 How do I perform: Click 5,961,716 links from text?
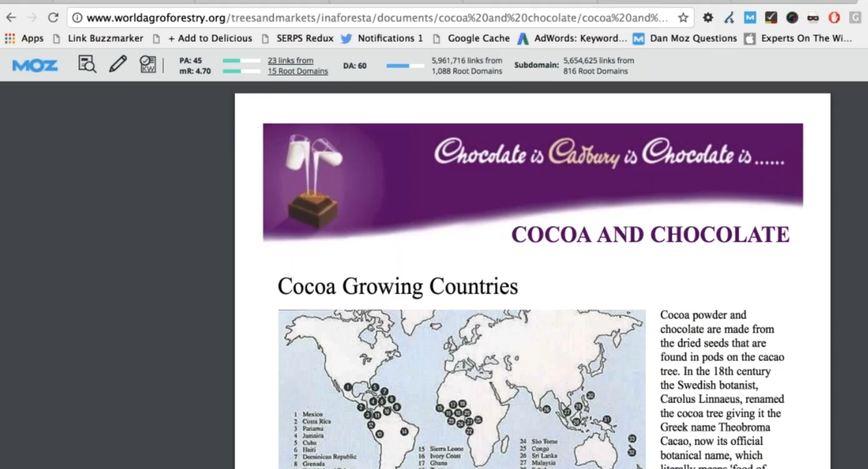pyautogui.click(x=467, y=61)
